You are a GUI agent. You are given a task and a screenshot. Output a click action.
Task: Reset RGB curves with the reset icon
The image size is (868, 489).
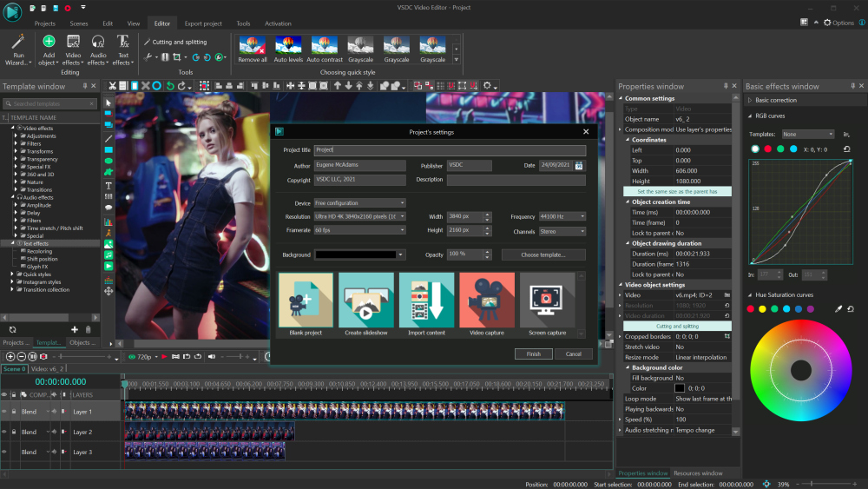click(x=846, y=149)
